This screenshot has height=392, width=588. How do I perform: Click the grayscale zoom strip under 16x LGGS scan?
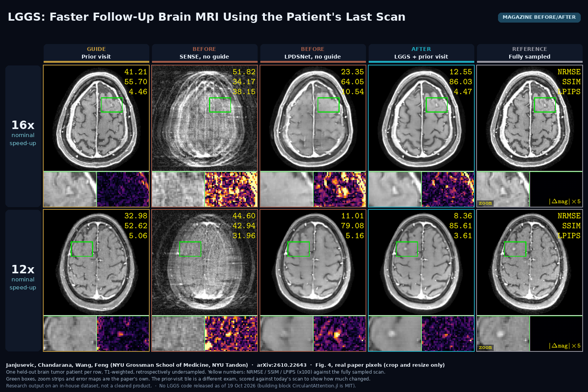[x=395, y=189]
